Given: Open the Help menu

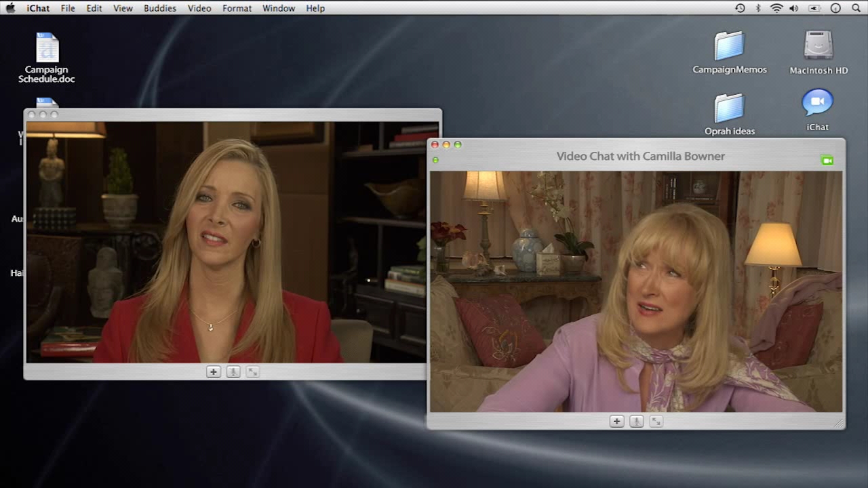Looking at the screenshot, I should pyautogui.click(x=315, y=8).
